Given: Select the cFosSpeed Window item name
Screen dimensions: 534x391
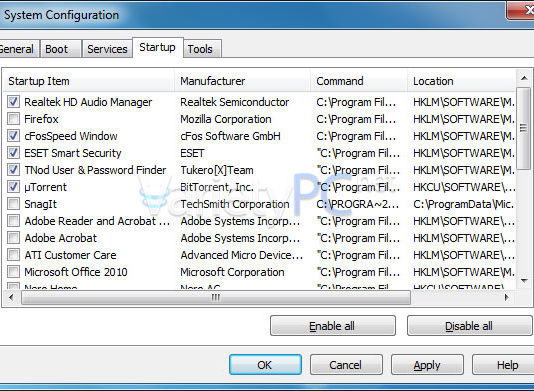Looking at the screenshot, I should point(71,136).
